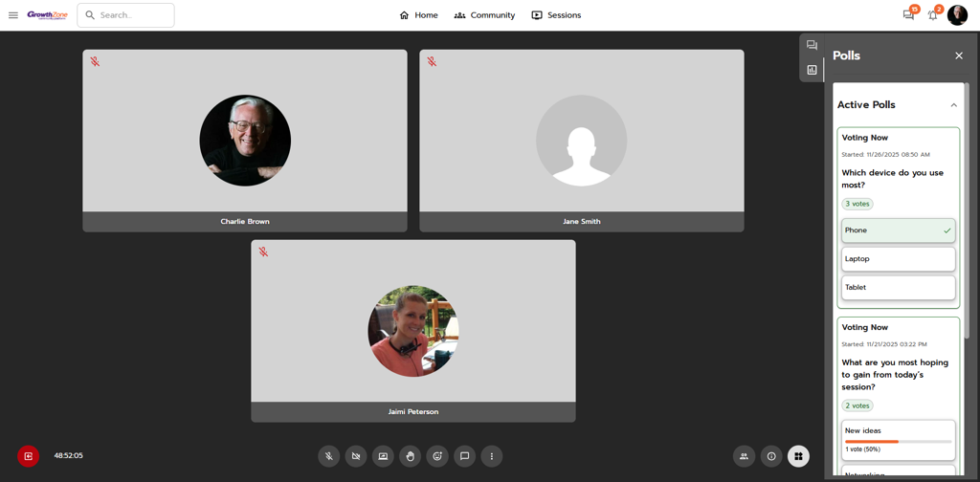Viewport: 980px width, 482px height.
Task: Click Jaimi Peterson's profile photo
Action: point(413,331)
